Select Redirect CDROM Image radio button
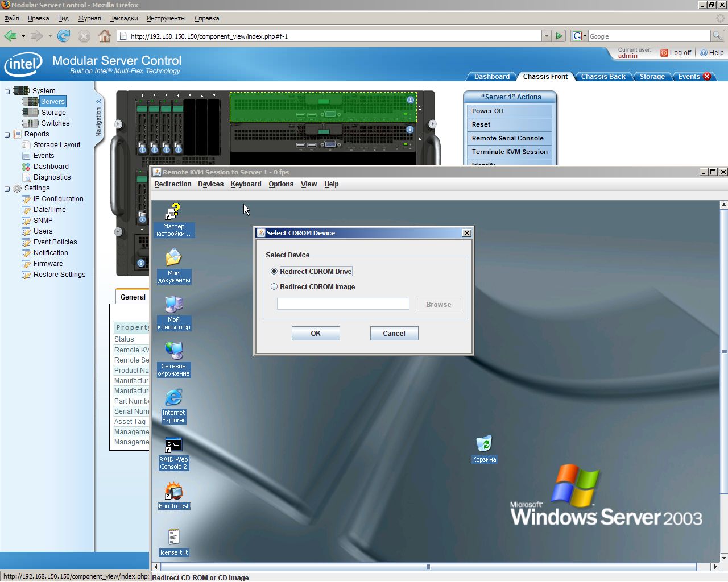 pyautogui.click(x=274, y=287)
